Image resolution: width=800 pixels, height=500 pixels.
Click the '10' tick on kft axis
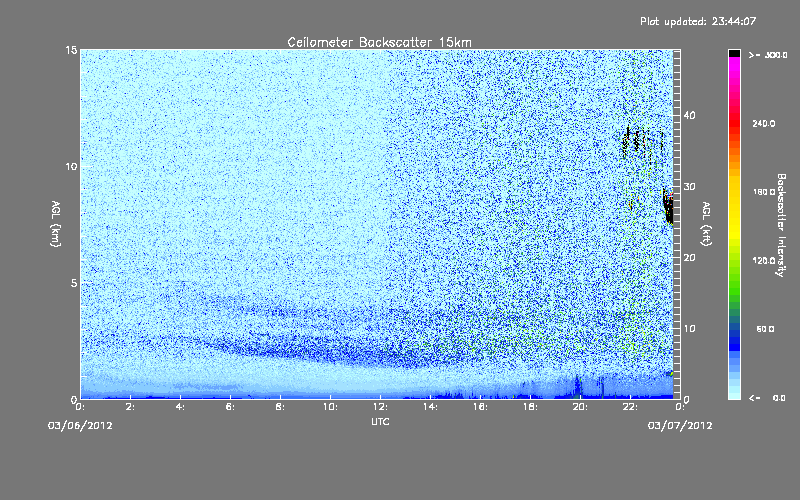(x=689, y=329)
